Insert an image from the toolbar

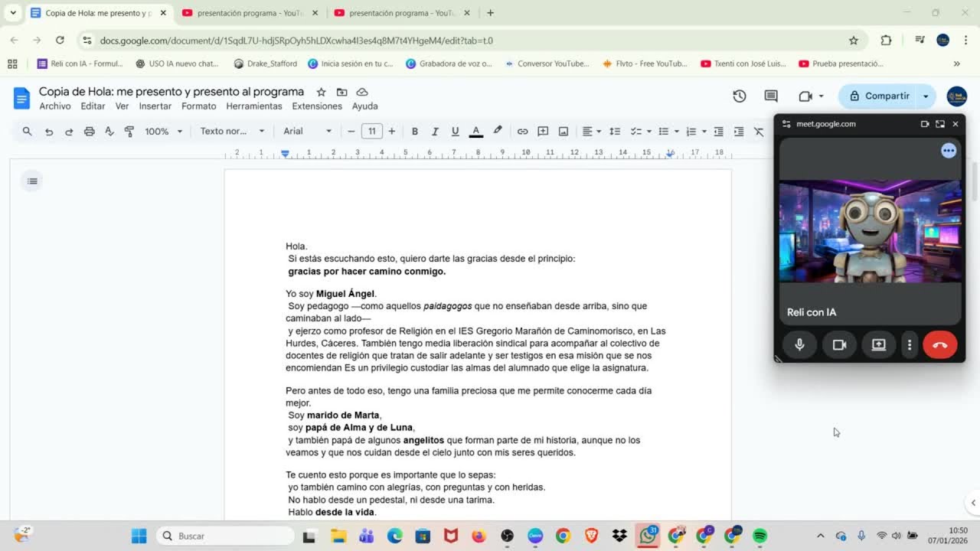[x=563, y=132]
